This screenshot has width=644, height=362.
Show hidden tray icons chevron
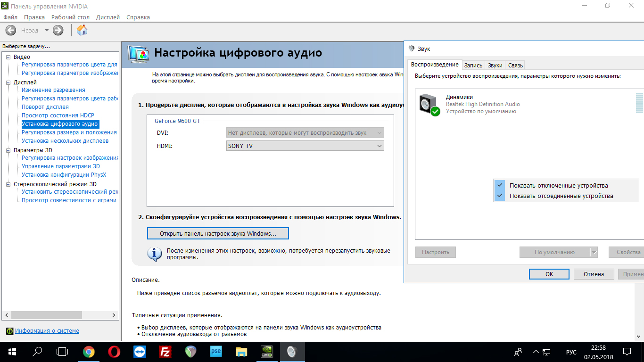click(x=536, y=352)
